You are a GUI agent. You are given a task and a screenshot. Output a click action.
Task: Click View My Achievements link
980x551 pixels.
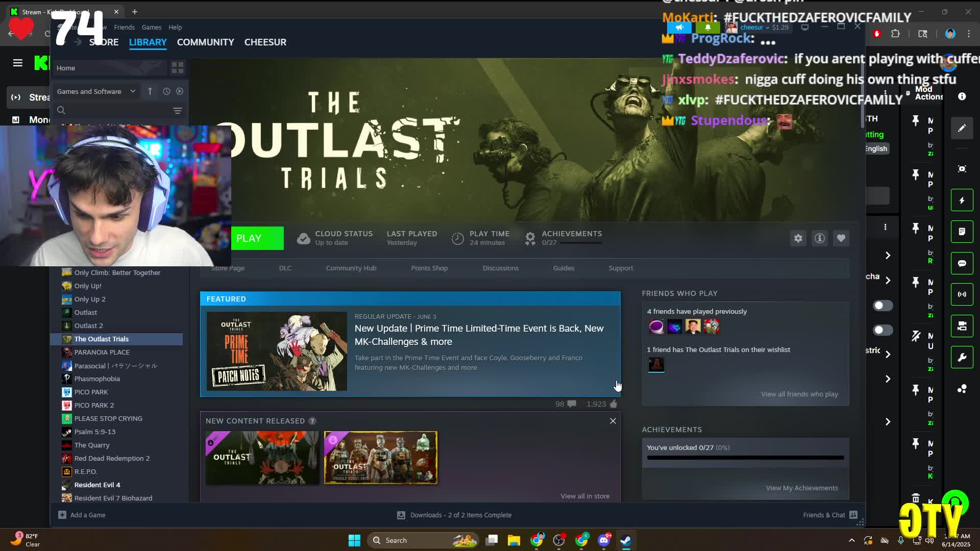[802, 488]
